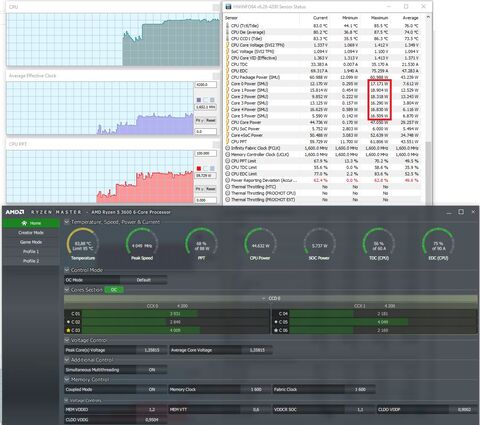Click clock icon of Infinity Fabric Clock (FCLK)
This screenshot has width=480, height=425.
228,148
